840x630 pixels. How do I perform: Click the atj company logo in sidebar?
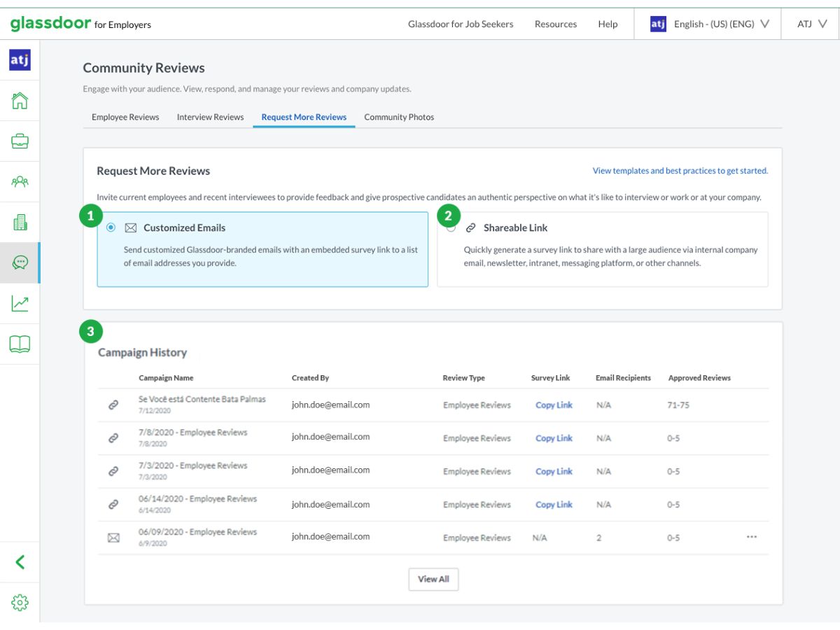tap(20, 60)
